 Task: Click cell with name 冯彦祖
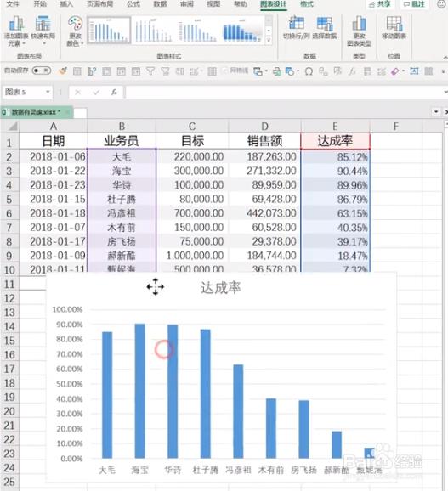click(122, 213)
